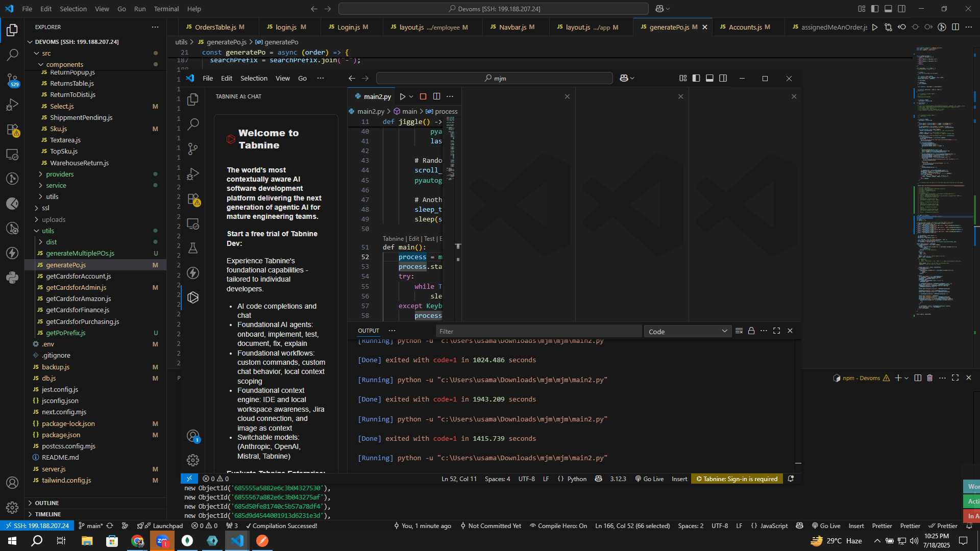Click SSH: 199.188.207.24 remote indicator
The height and width of the screenshot is (551, 980).
click(37, 525)
